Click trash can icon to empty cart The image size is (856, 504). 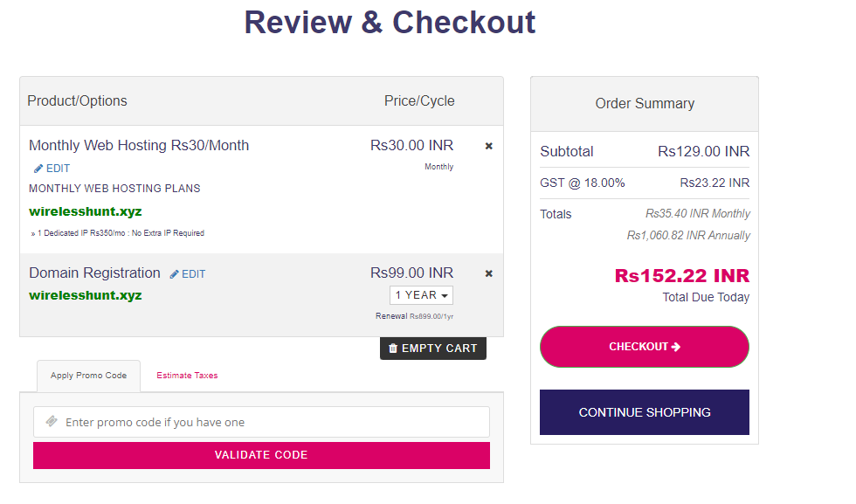(x=393, y=348)
